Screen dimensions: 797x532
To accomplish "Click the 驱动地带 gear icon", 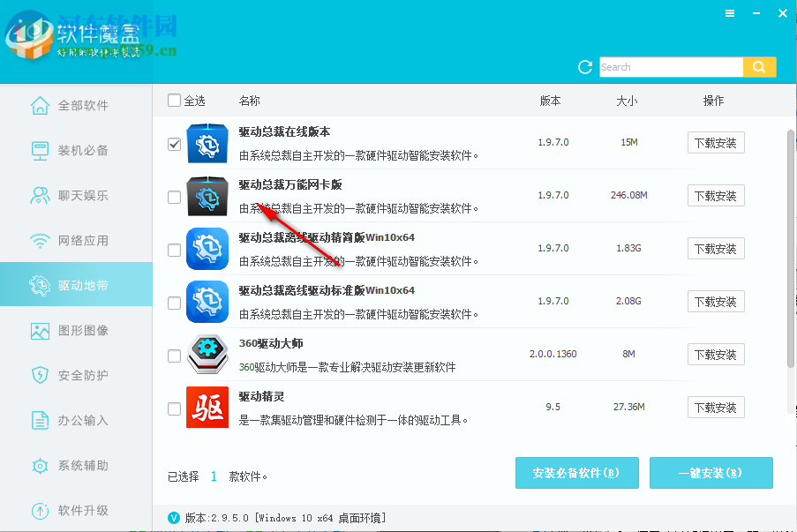I will (40, 286).
